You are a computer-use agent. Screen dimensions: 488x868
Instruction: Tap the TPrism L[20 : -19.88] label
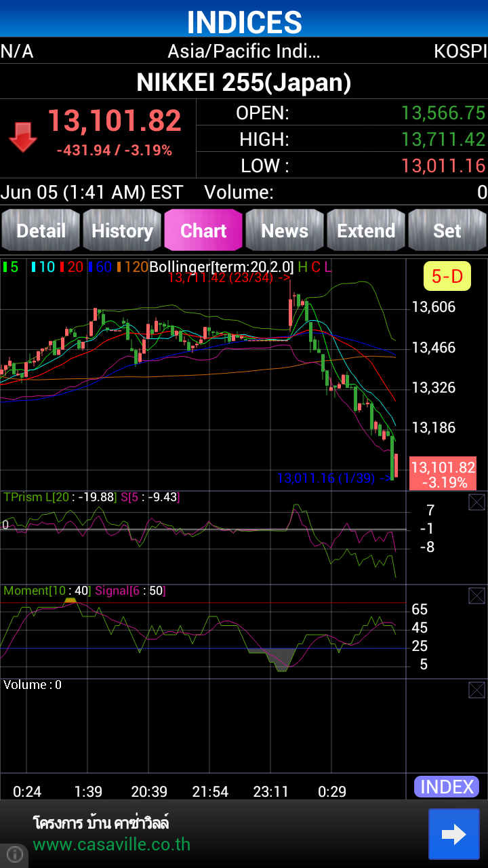(60, 497)
